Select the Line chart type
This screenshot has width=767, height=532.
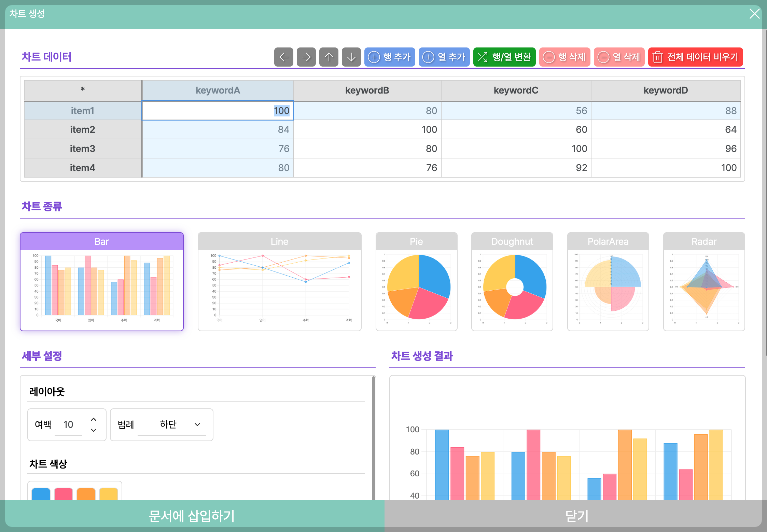(x=279, y=281)
